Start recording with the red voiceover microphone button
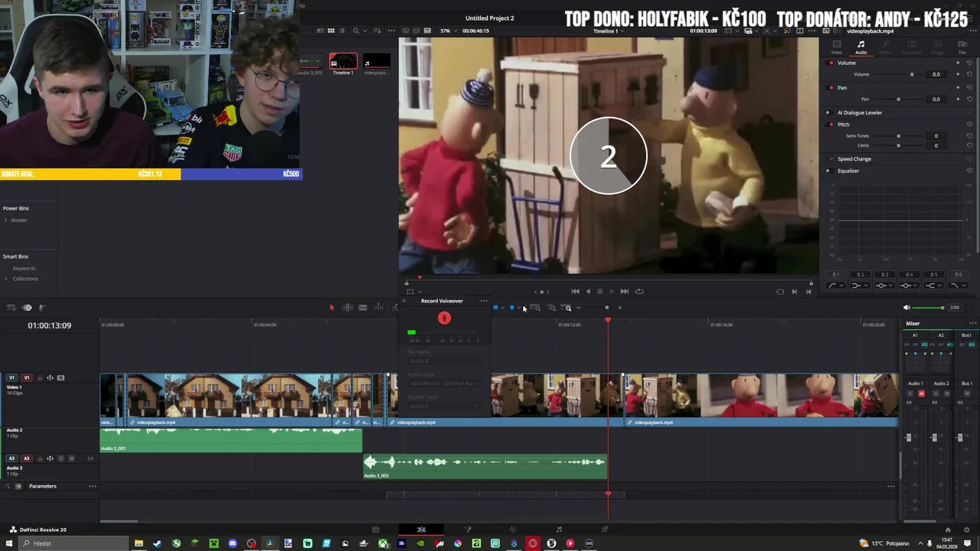980x551 pixels. coord(444,318)
